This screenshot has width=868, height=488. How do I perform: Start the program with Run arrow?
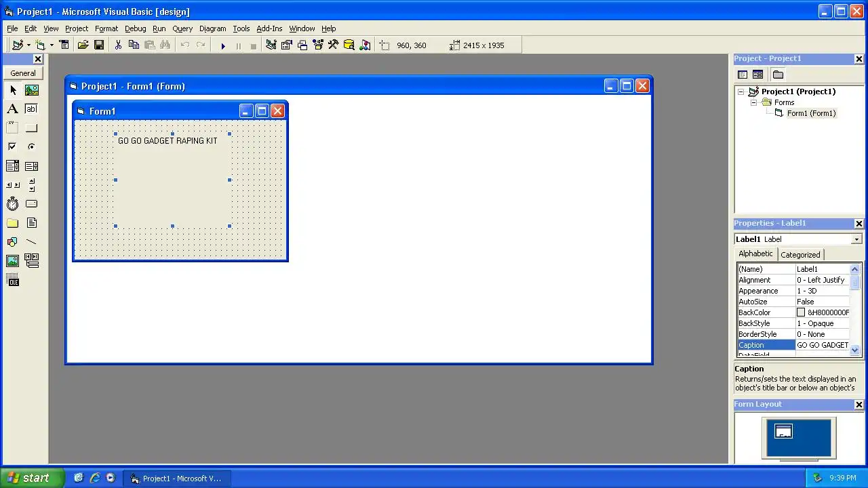pos(222,45)
